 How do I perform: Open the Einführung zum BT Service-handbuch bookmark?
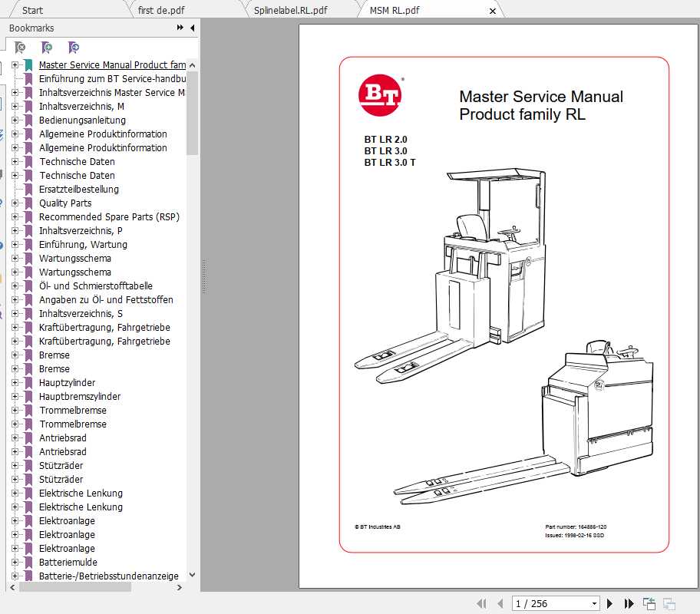113,78
